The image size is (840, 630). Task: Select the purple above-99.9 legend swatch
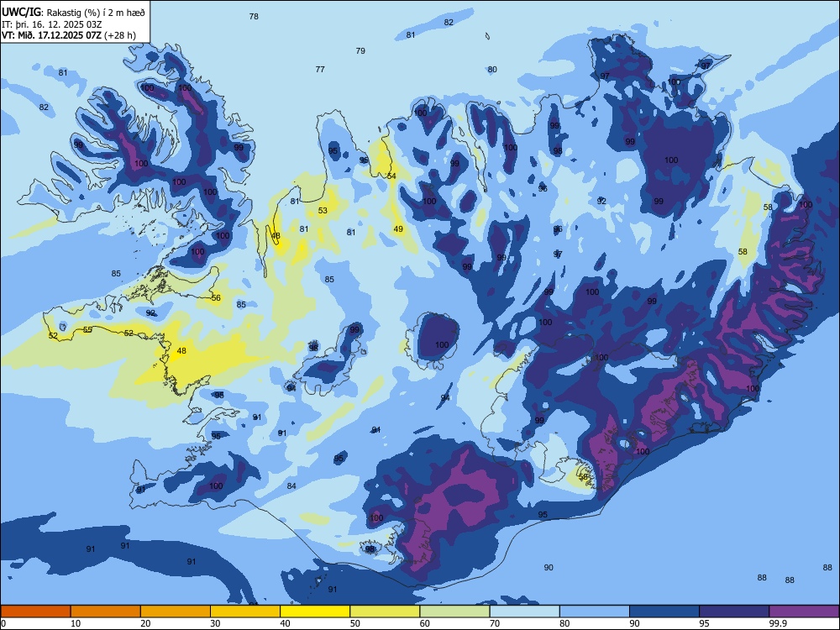[x=804, y=612]
